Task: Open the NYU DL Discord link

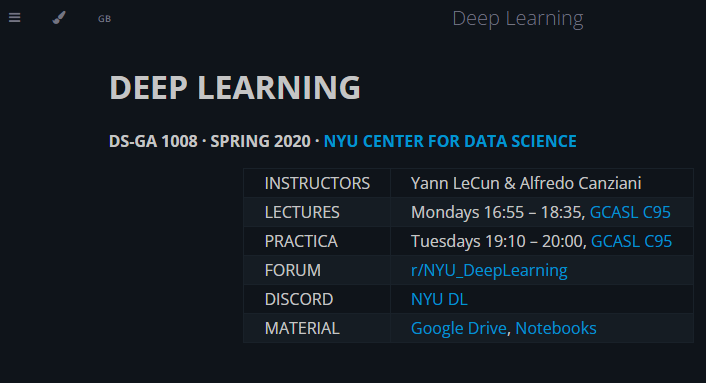Action: 439,299
